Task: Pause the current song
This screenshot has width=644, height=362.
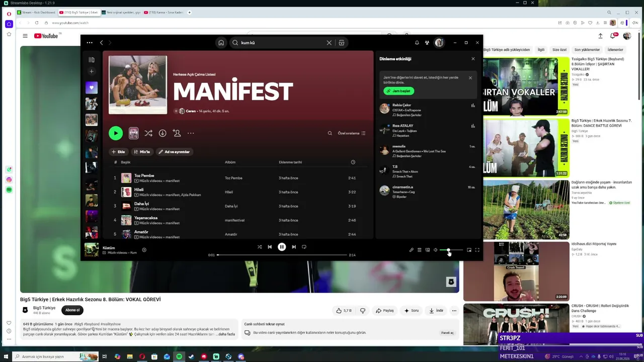Action: tap(282, 247)
